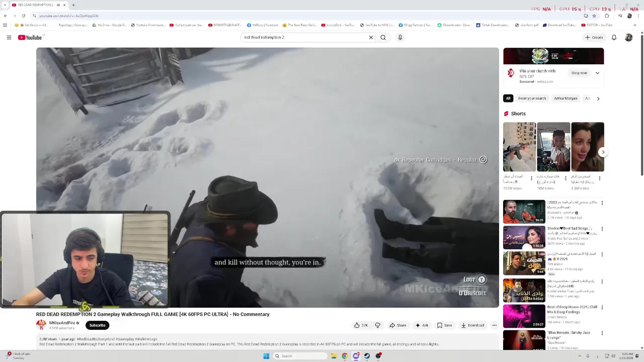
Task: Dislike the video with thumbs down
Action: pyautogui.click(x=377, y=325)
